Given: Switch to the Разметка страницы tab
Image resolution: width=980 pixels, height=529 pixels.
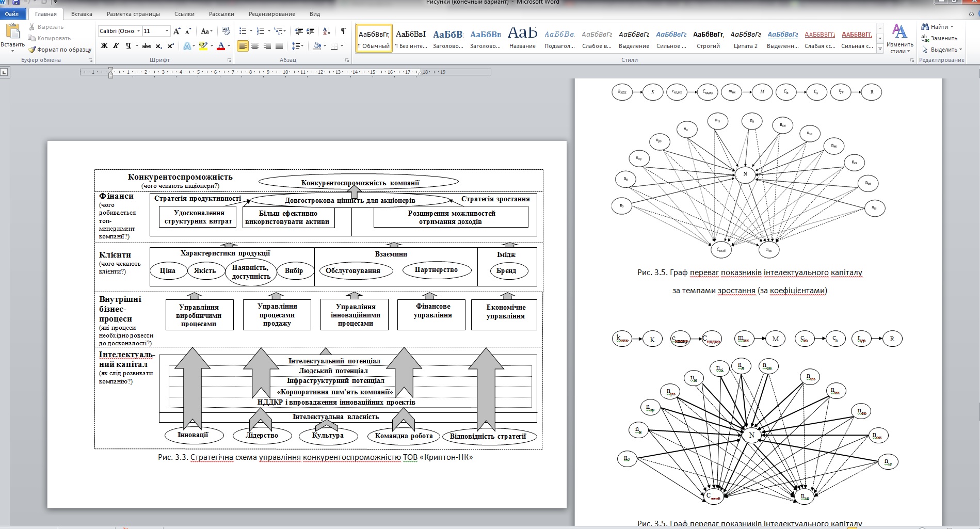Looking at the screenshot, I should (133, 14).
